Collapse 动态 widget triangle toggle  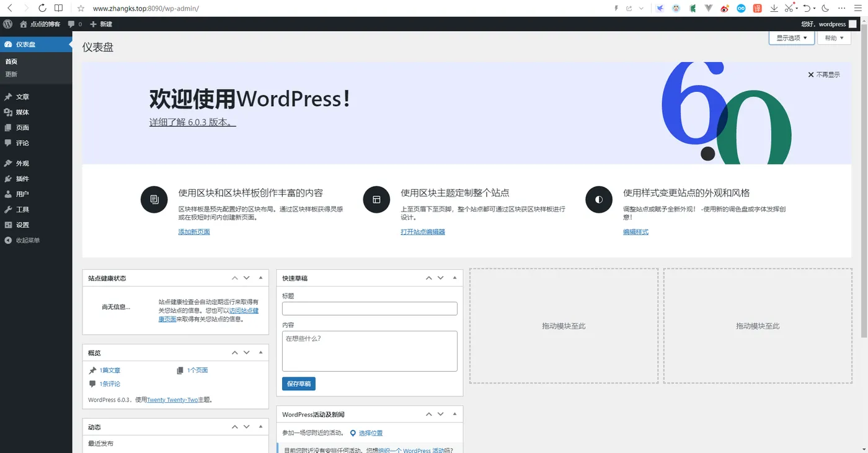pyautogui.click(x=260, y=427)
